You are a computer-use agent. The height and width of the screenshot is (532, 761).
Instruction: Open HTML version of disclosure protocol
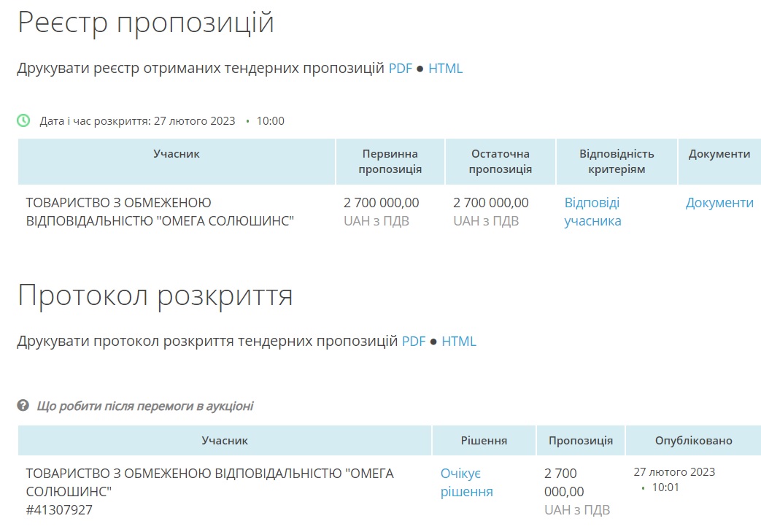click(459, 342)
